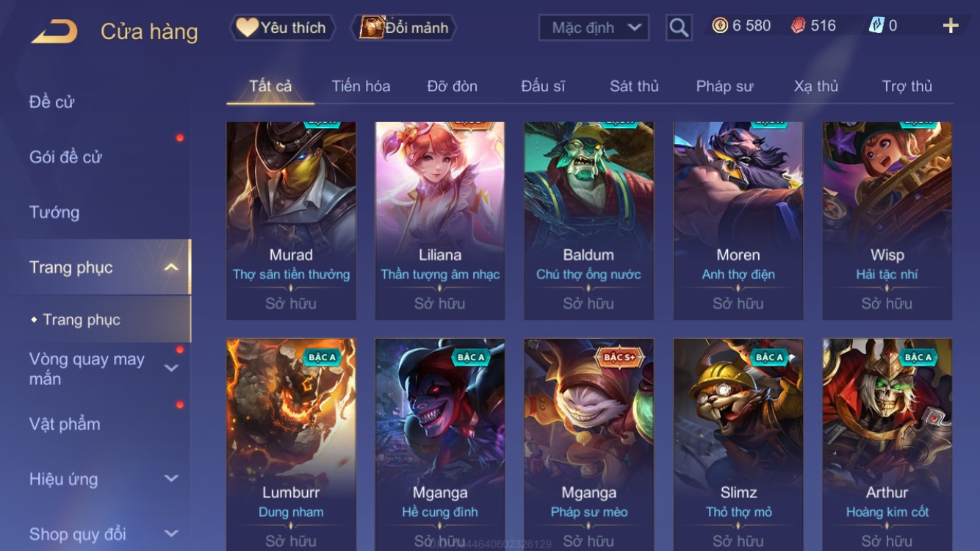Open Yêu thích heart favorites
The width and height of the screenshot is (980, 551).
283,28
